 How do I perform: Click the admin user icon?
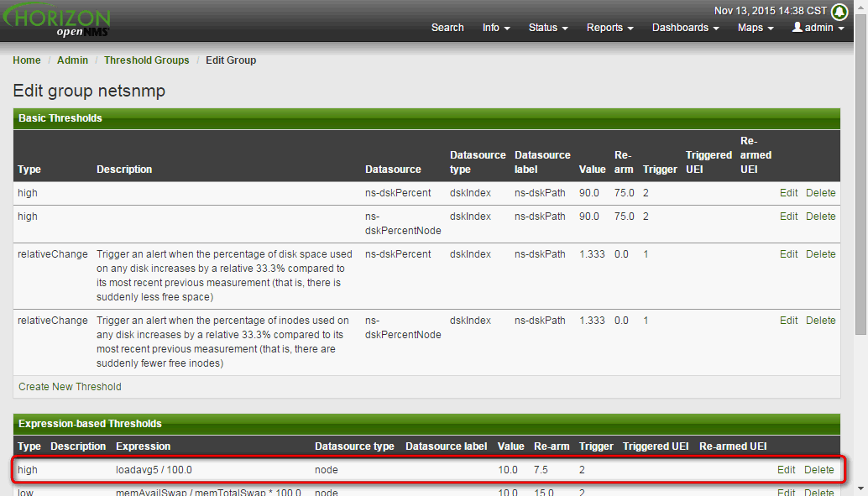[797, 27]
